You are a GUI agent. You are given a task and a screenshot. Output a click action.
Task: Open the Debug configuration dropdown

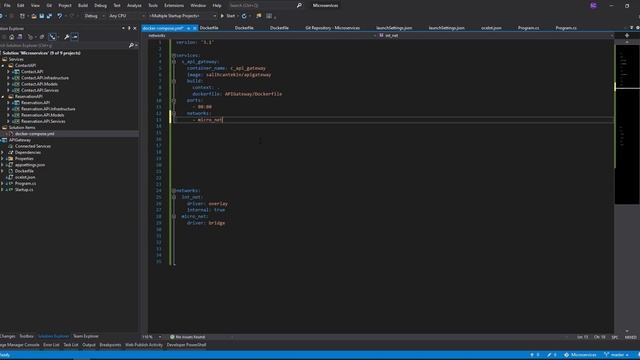94,16
